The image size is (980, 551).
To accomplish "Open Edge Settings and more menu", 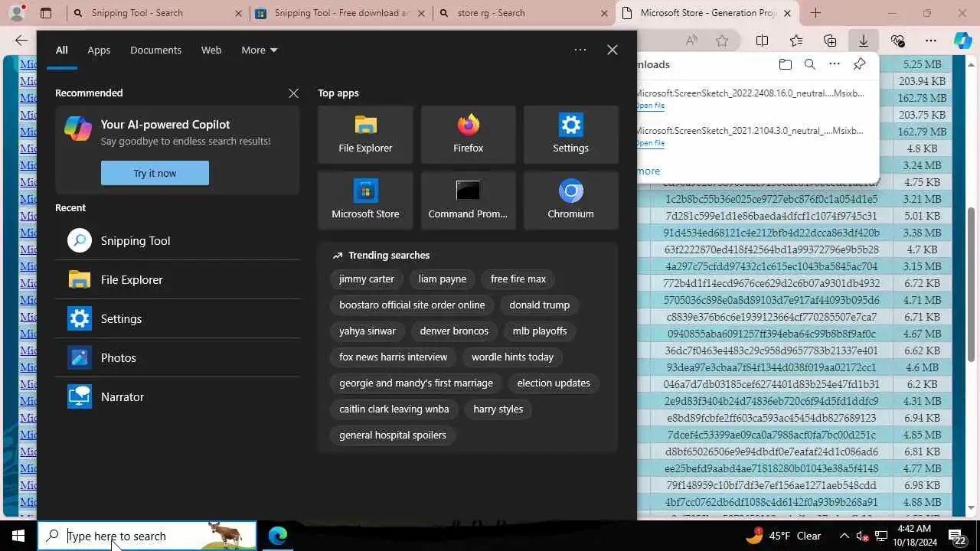I will [x=931, y=41].
